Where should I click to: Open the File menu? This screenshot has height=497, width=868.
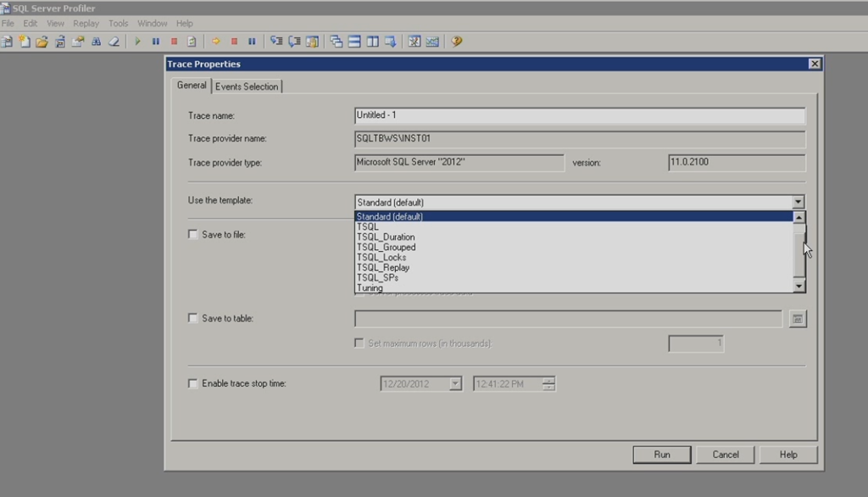pyautogui.click(x=8, y=23)
